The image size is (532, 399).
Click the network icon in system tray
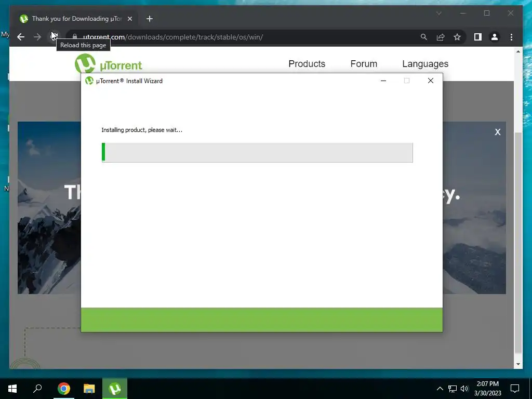point(453,389)
